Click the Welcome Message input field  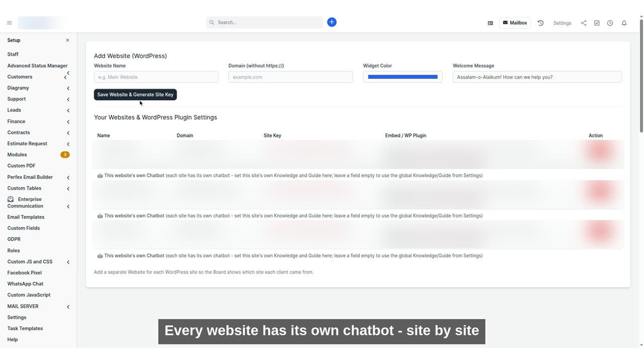[537, 77]
